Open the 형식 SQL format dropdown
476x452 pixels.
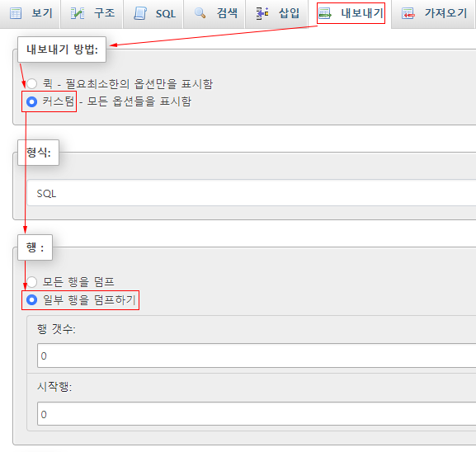pos(252,193)
